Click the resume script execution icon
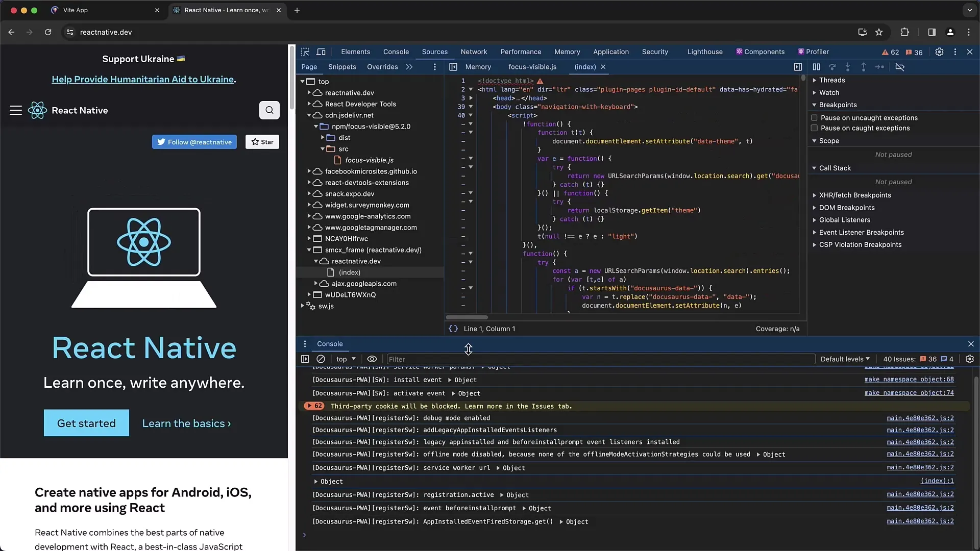The height and width of the screenshot is (551, 980). [817, 67]
